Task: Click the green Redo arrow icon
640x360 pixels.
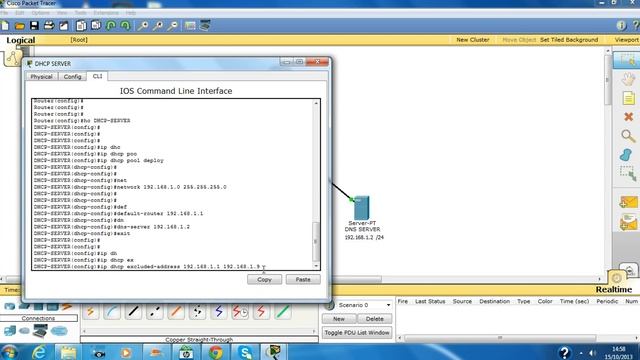Action: click(x=125, y=26)
